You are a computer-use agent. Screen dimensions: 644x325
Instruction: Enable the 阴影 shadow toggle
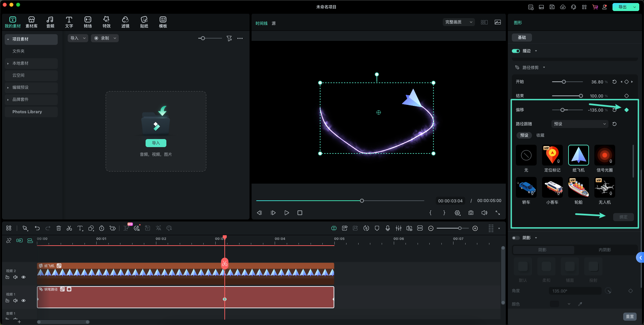(x=516, y=238)
